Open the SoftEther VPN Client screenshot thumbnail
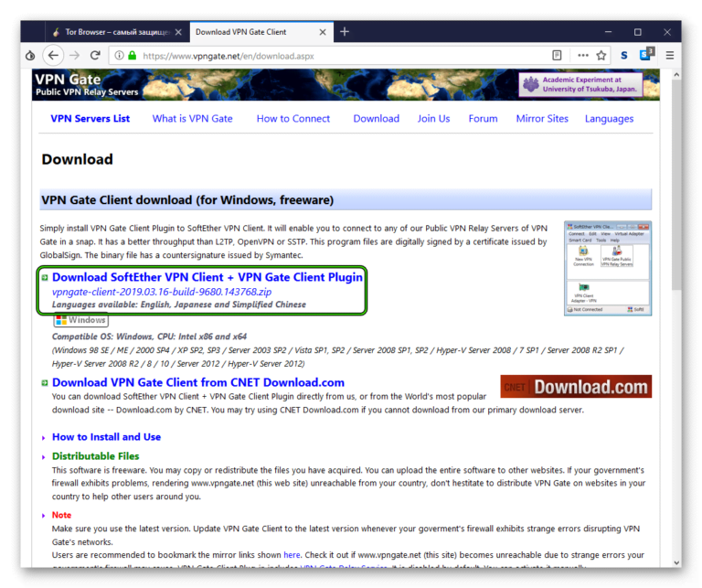 [x=608, y=268]
